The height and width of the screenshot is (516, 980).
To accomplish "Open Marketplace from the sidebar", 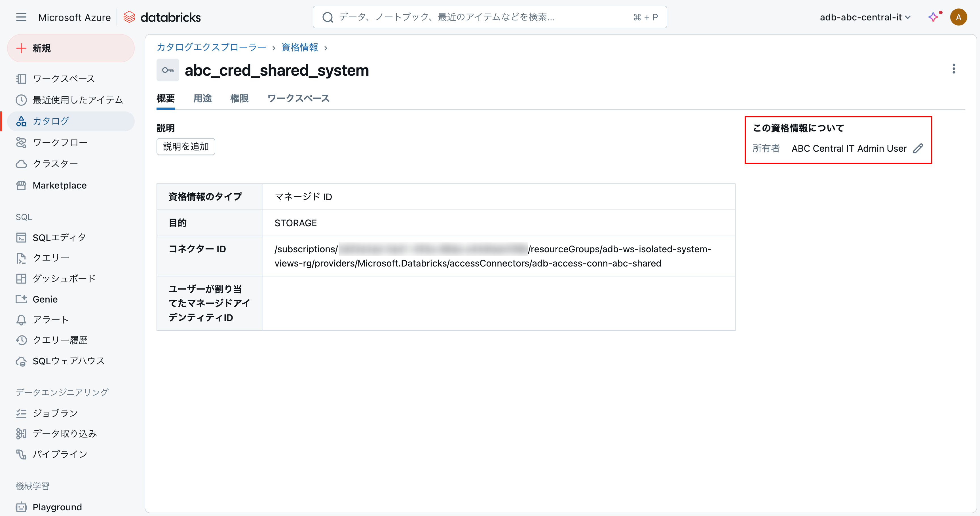I will coord(59,185).
